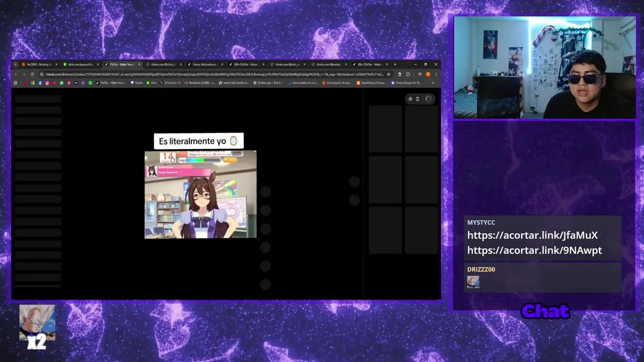Click the streamer webcam feed
This screenshot has width=644, height=362.
(545, 68)
